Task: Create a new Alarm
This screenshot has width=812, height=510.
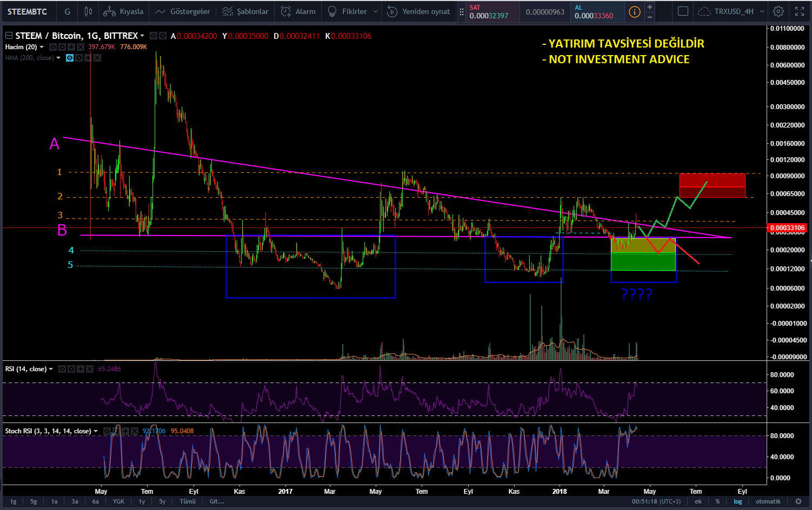Action: point(298,11)
